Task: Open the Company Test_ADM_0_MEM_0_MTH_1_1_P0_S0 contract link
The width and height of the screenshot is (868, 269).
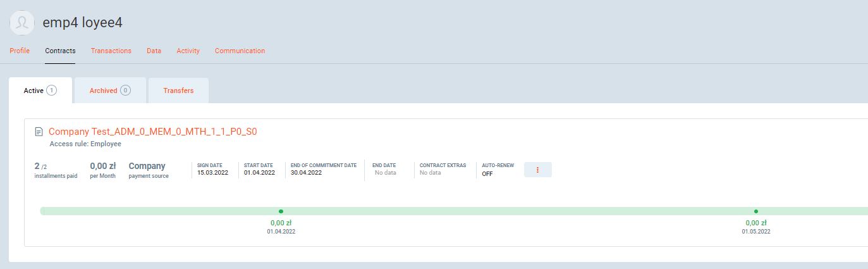Action: point(152,132)
